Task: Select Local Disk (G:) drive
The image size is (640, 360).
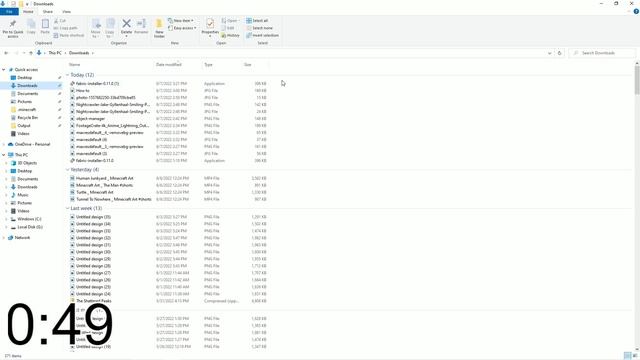Action: (30, 227)
